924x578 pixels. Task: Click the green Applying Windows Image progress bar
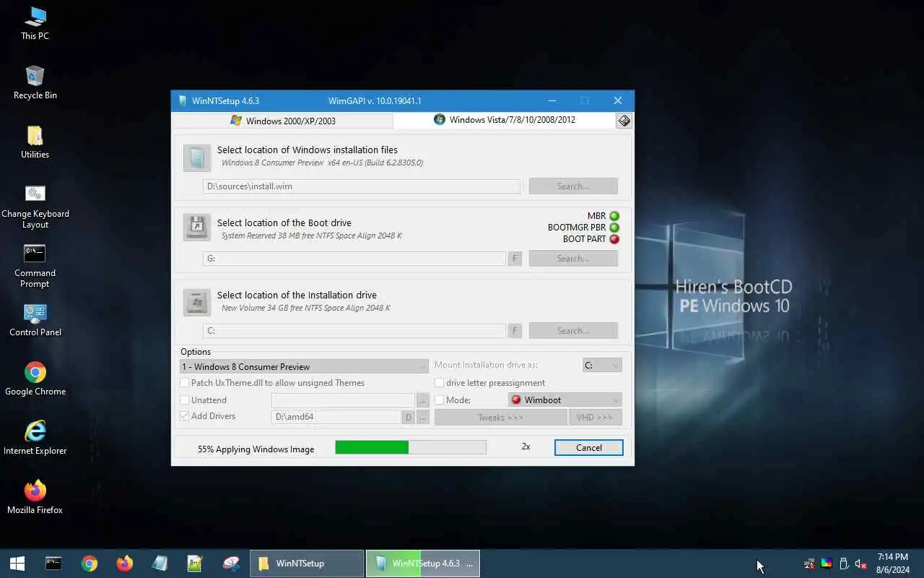411,447
